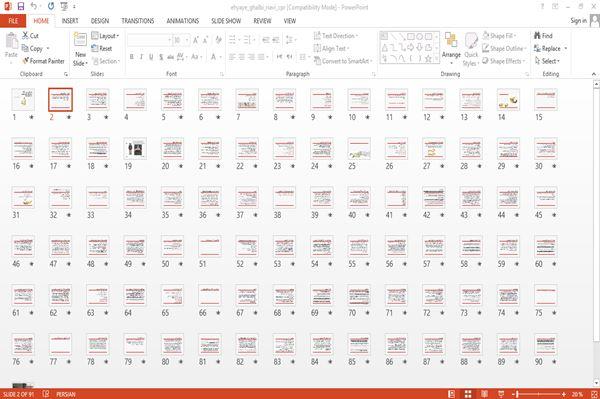Switch to Reading view in status bar
This screenshot has width=600, height=399.
click(x=484, y=394)
